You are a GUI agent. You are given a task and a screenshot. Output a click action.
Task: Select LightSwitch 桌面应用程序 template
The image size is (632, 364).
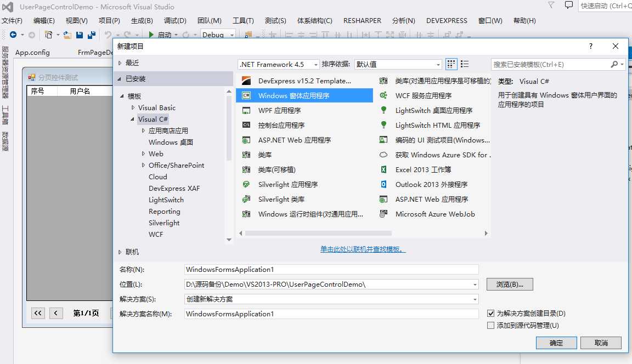(x=433, y=110)
